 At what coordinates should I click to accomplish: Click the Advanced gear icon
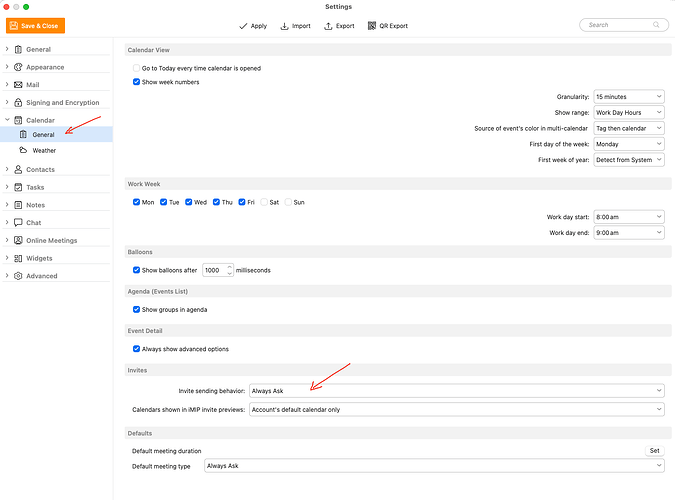pos(18,276)
